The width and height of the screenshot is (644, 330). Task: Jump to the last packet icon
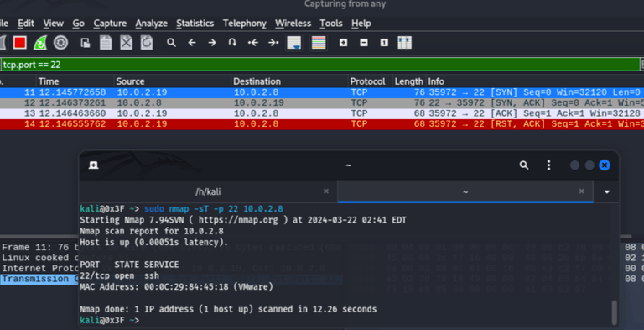click(273, 43)
